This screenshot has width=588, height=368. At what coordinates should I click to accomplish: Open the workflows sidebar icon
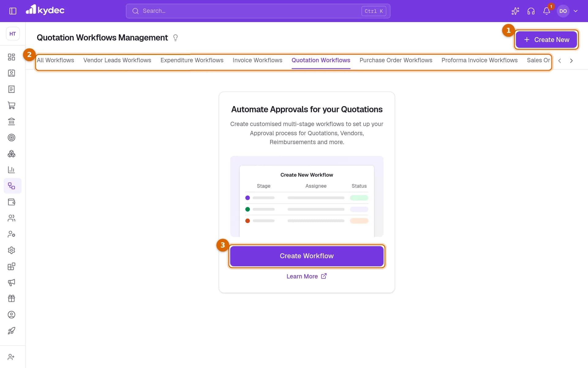click(13, 186)
